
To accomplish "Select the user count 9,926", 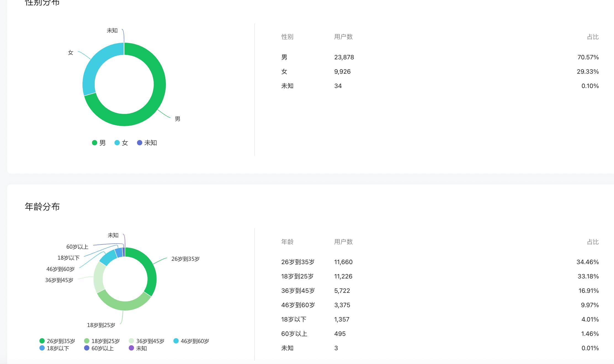I will (342, 71).
